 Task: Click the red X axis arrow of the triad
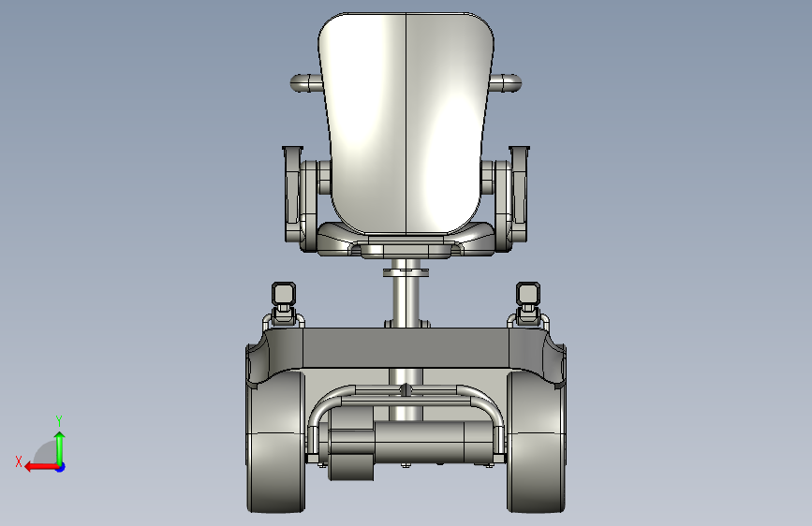41,467
